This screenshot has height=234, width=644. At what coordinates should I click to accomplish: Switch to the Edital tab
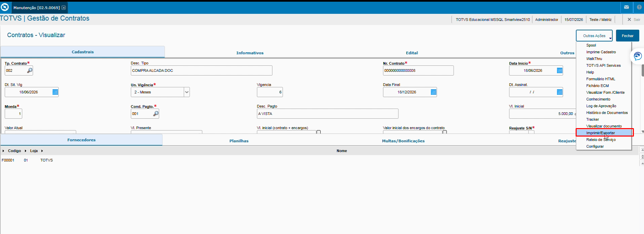(412, 53)
